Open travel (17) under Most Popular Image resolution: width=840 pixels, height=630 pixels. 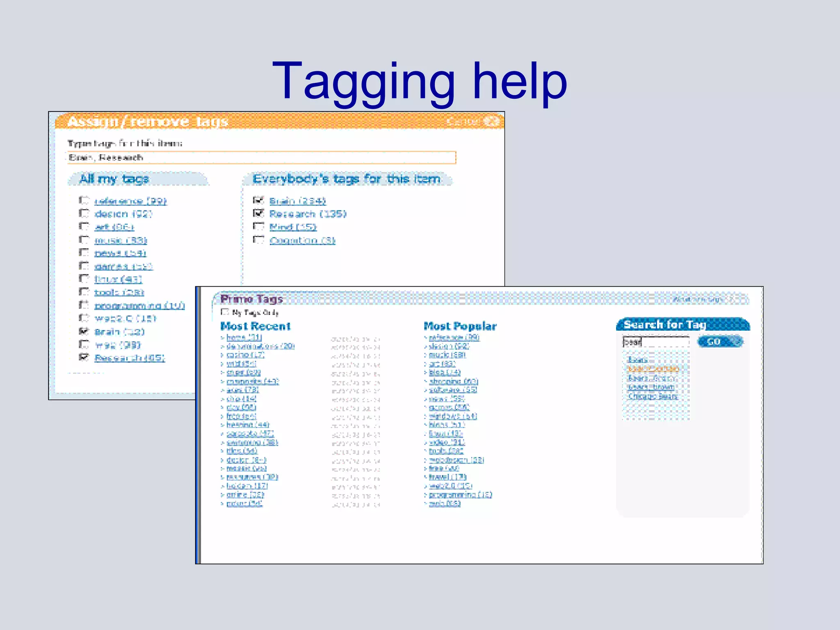[447, 477]
